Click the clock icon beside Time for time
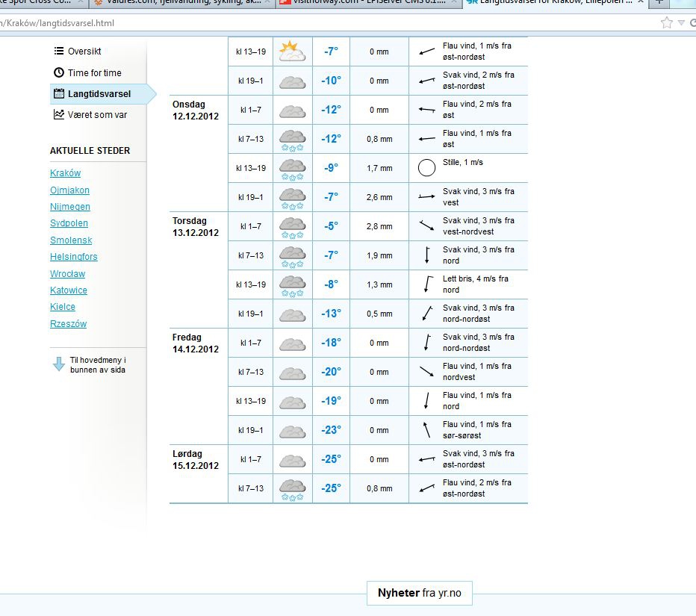 (x=59, y=72)
